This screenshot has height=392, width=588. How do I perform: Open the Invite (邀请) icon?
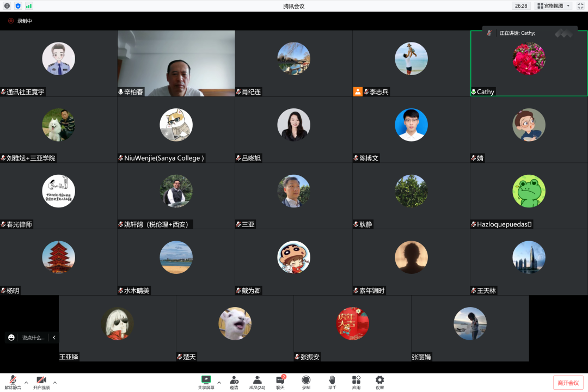[234, 381]
